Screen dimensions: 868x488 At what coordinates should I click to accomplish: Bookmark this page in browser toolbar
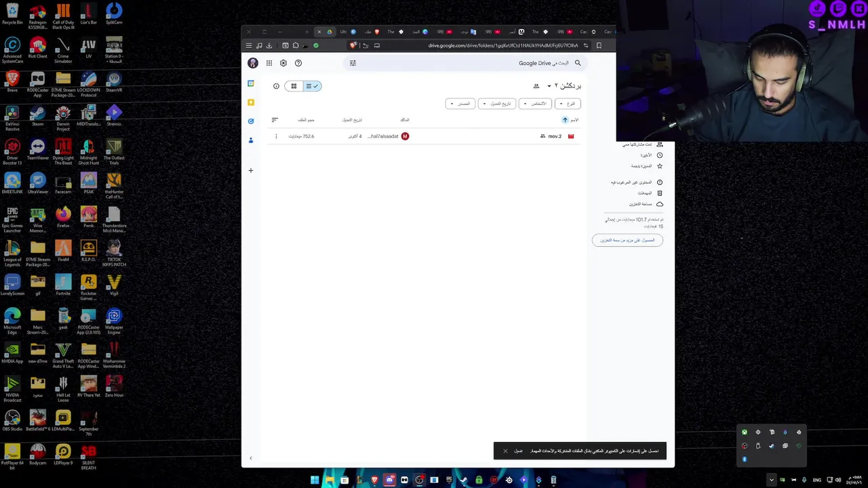point(599,45)
